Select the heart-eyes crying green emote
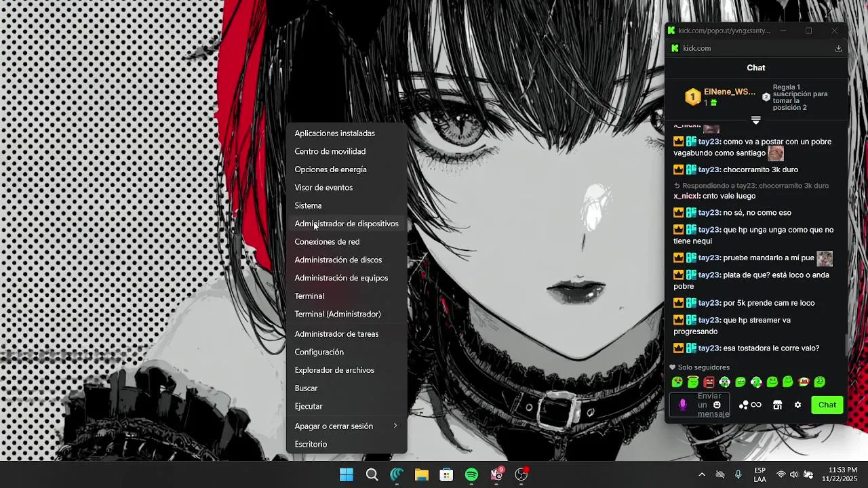Screen dimensions: 868x488 tap(677, 382)
